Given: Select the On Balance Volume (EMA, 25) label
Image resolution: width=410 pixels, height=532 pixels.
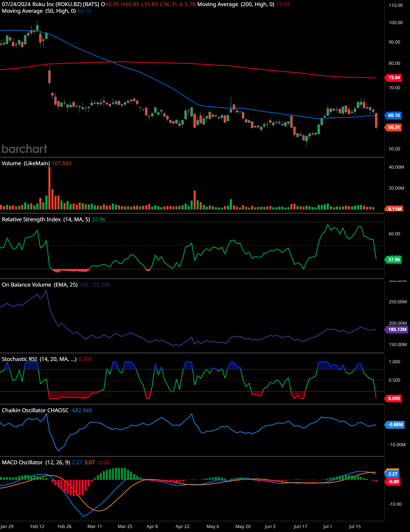Looking at the screenshot, I should coord(40,285).
